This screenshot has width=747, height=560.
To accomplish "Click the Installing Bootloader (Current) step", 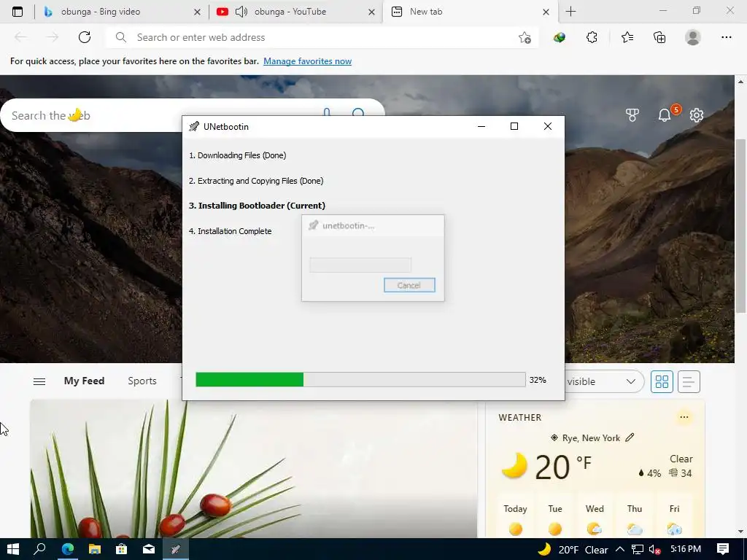I will (257, 206).
